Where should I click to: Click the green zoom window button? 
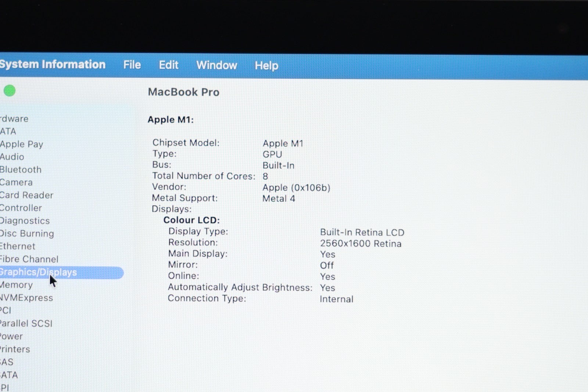point(10,90)
